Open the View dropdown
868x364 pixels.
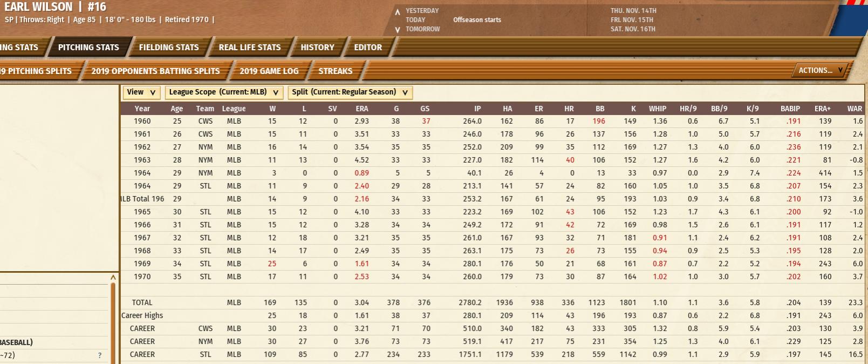(x=141, y=92)
